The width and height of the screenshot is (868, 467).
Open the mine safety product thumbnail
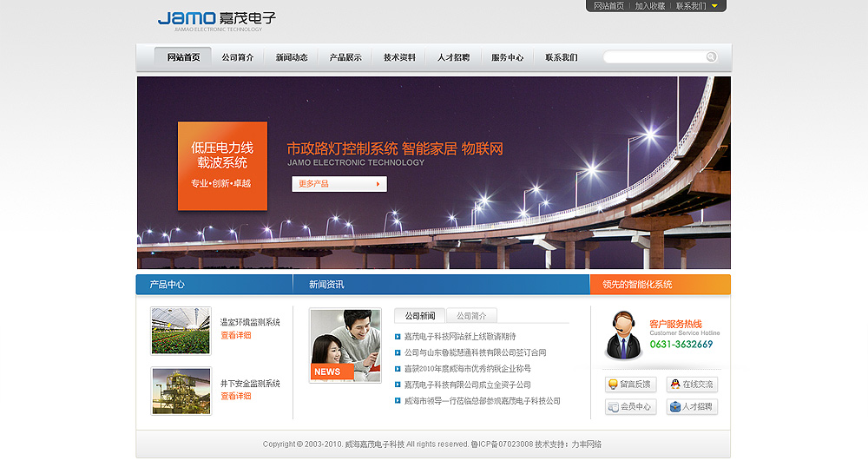click(x=181, y=391)
